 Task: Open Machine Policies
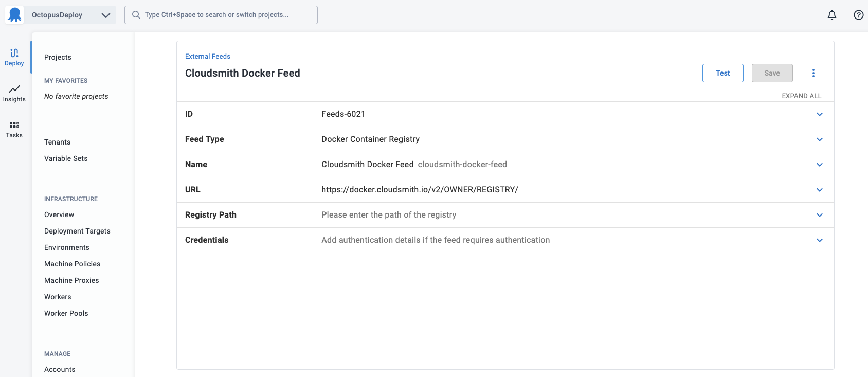[x=72, y=264]
